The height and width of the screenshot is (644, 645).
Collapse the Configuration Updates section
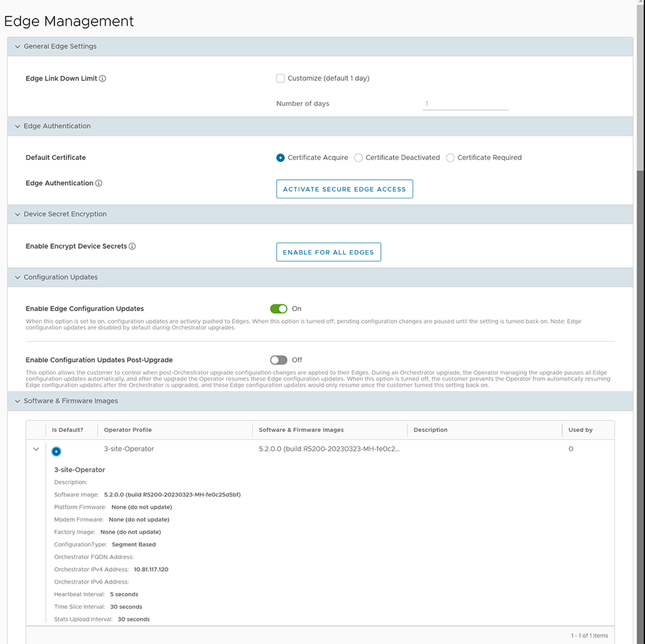[17, 277]
